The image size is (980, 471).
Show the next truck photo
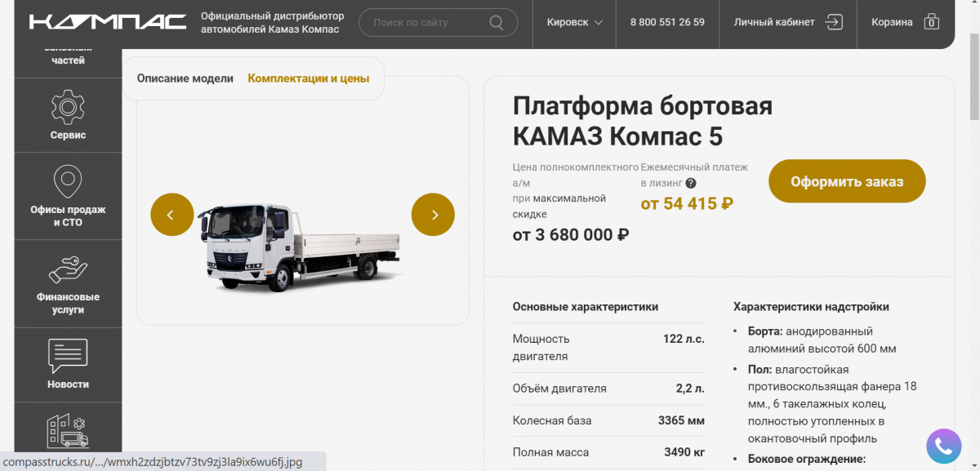tap(433, 215)
